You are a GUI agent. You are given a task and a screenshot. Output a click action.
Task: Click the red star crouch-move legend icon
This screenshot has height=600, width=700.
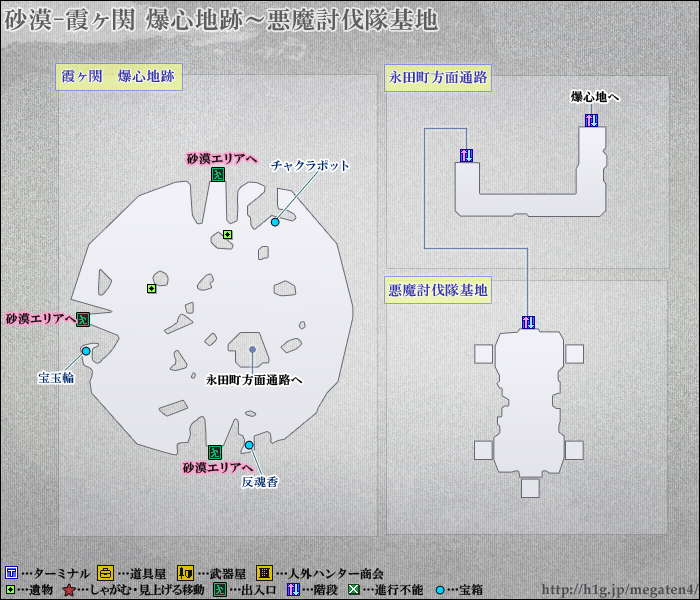point(68,590)
